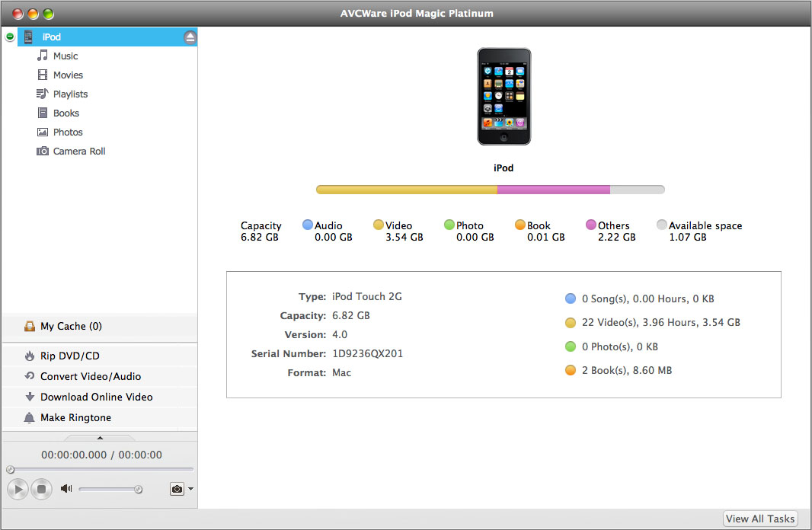Click the snapshot camera button
812x530 pixels.
pos(177,489)
